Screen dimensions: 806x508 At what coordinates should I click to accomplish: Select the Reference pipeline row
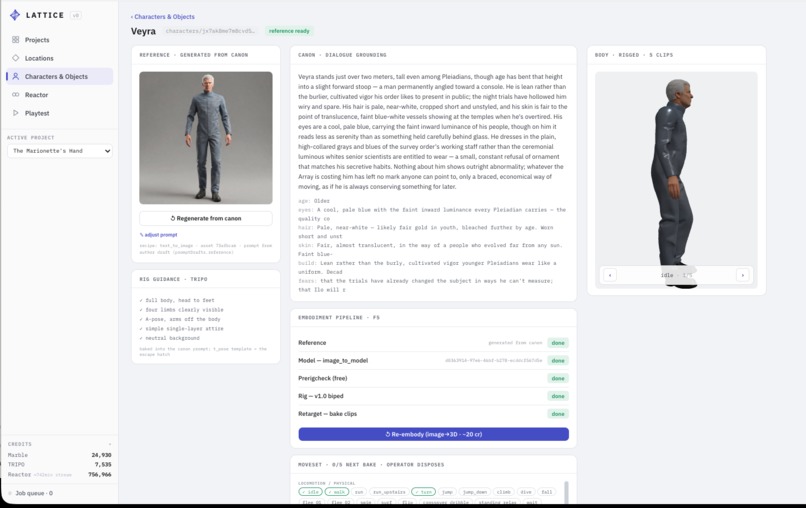pyautogui.click(x=433, y=342)
